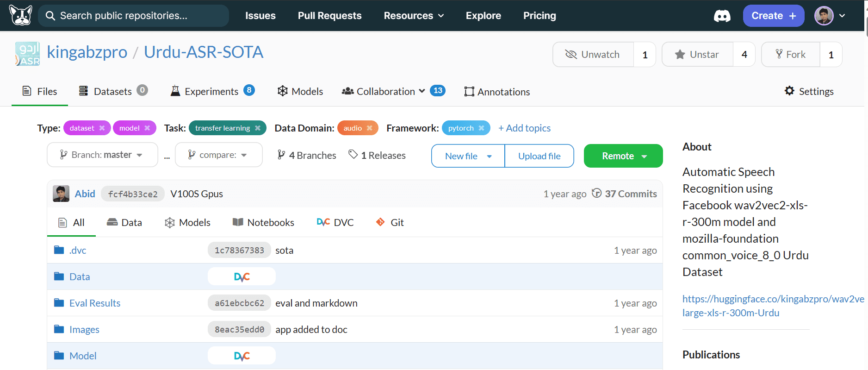Click the DVC badge in Data row

[242, 276]
